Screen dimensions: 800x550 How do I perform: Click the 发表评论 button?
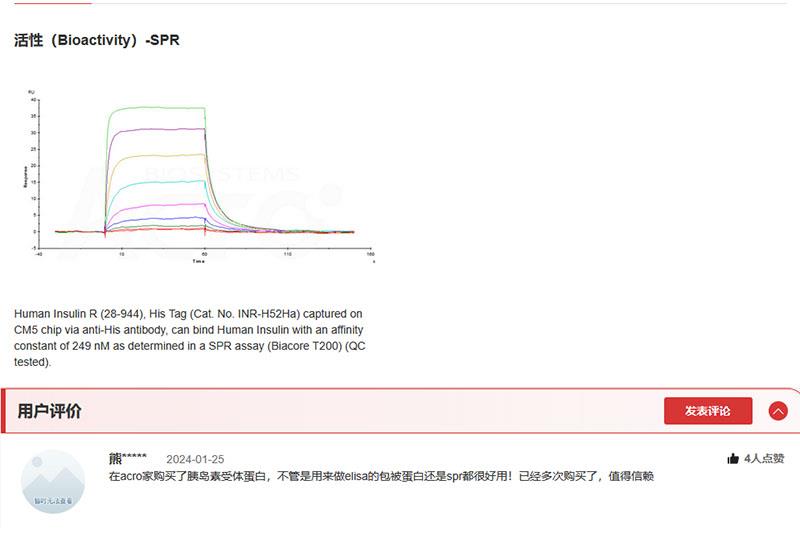click(x=707, y=411)
